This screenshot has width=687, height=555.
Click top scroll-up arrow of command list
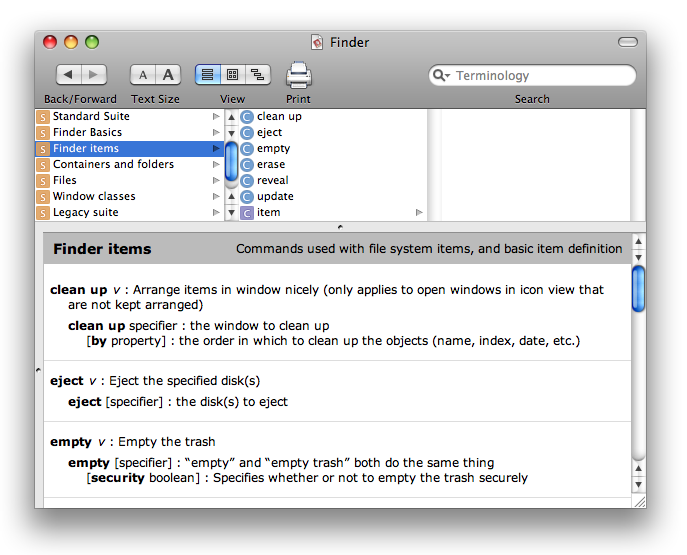point(231,117)
